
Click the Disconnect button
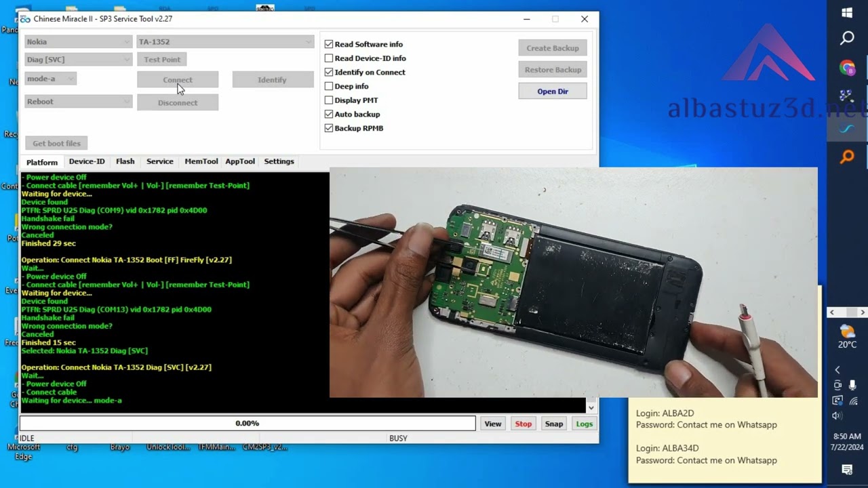[x=178, y=102]
